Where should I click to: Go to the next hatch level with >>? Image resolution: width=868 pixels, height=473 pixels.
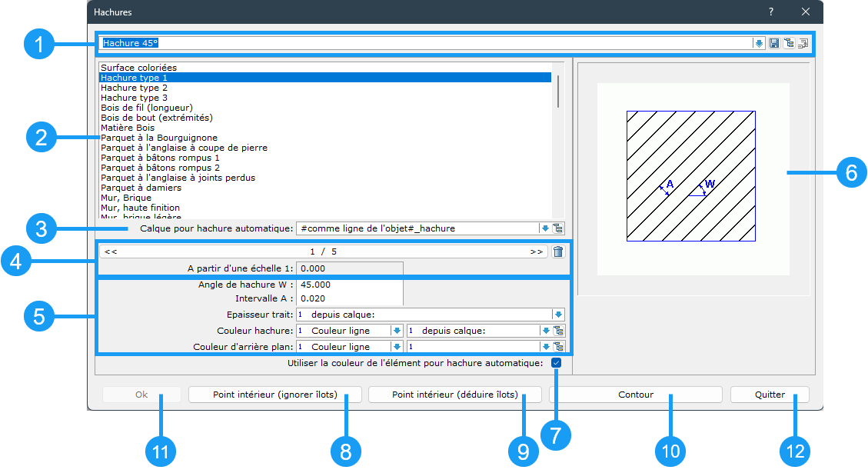536,251
